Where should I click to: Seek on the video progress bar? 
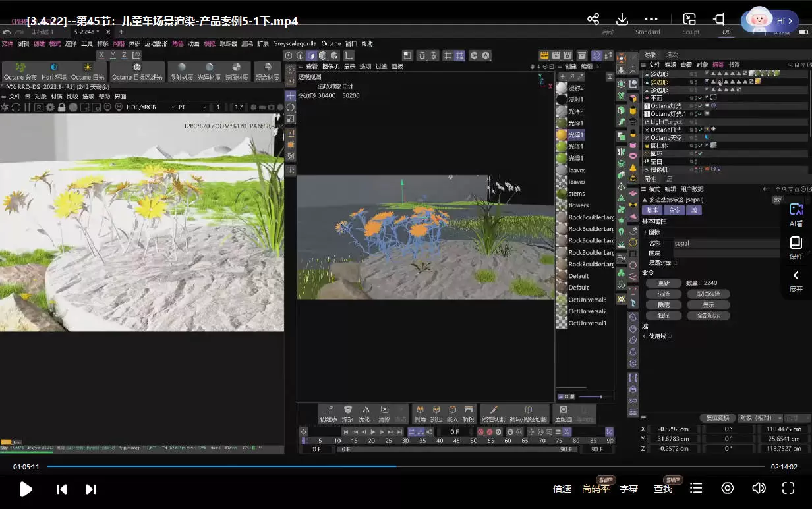[405, 466]
